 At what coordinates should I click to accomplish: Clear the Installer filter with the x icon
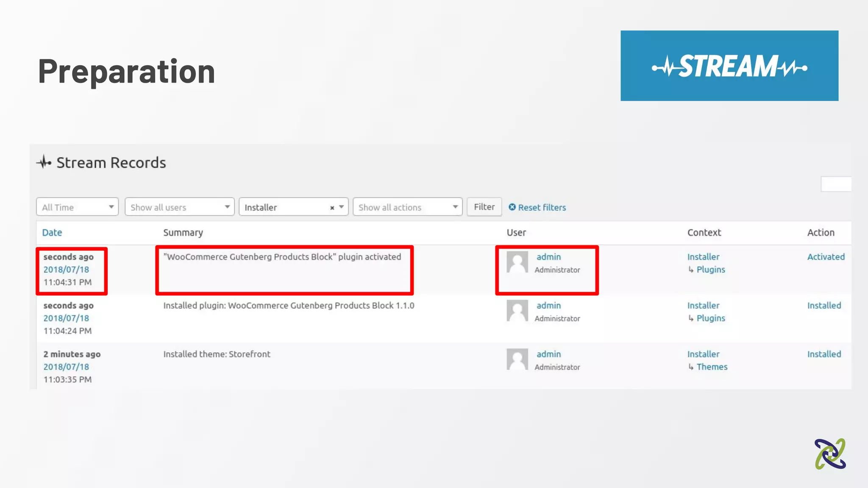click(x=332, y=208)
